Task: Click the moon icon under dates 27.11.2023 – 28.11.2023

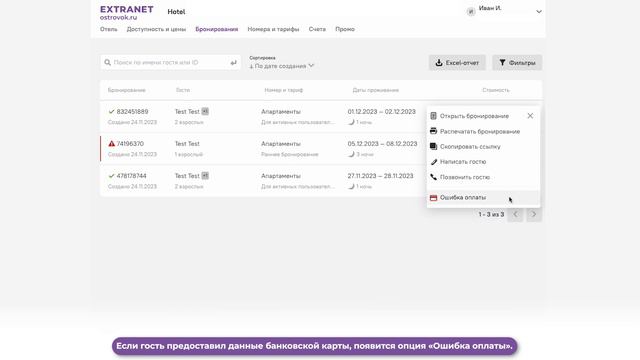Action: 351,186
